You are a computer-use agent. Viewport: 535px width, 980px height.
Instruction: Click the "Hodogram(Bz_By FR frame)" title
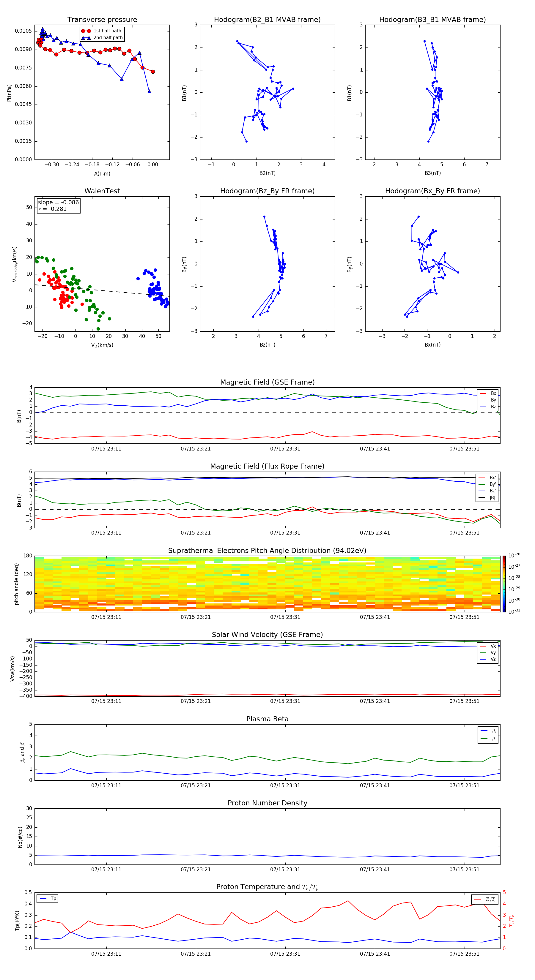click(x=267, y=191)
